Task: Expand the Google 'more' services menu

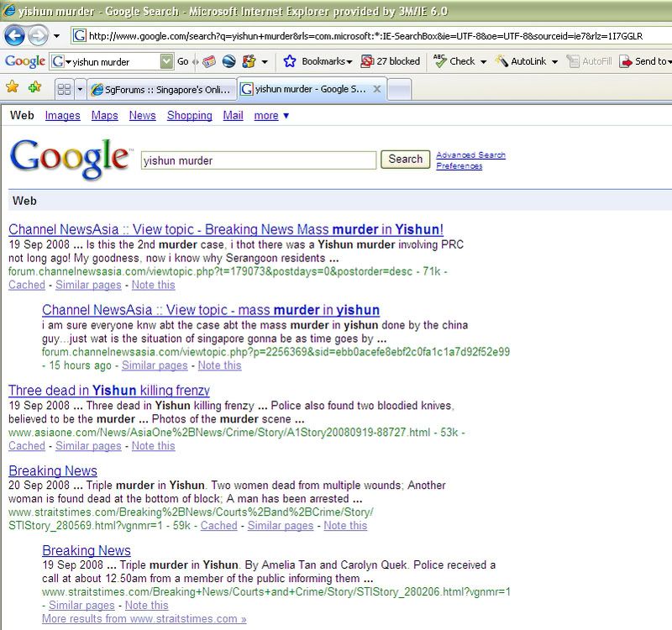Action: (x=271, y=116)
